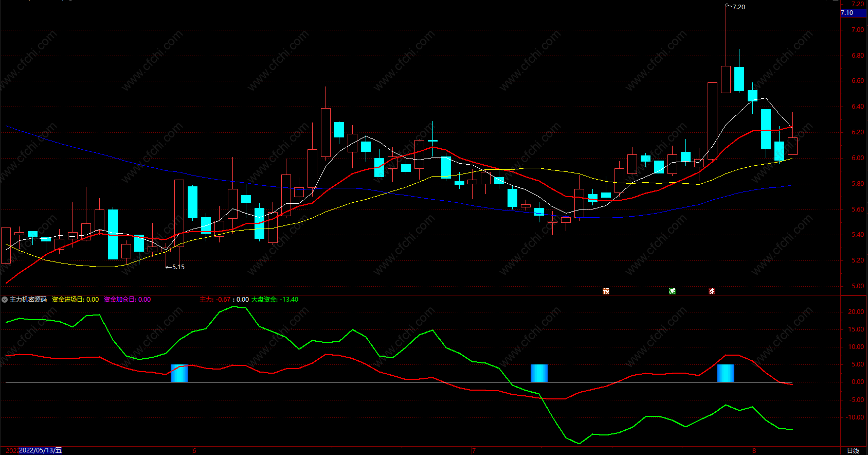Click the red 涨 event marker icon

pyautogui.click(x=712, y=291)
